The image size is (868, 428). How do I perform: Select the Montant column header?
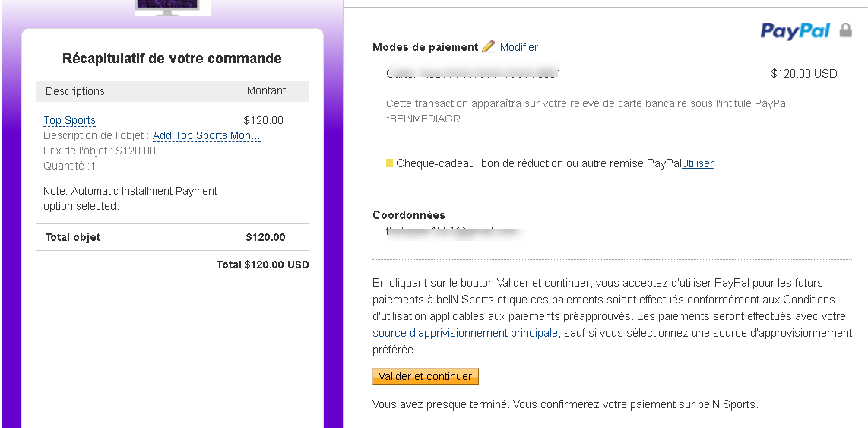pyautogui.click(x=266, y=90)
